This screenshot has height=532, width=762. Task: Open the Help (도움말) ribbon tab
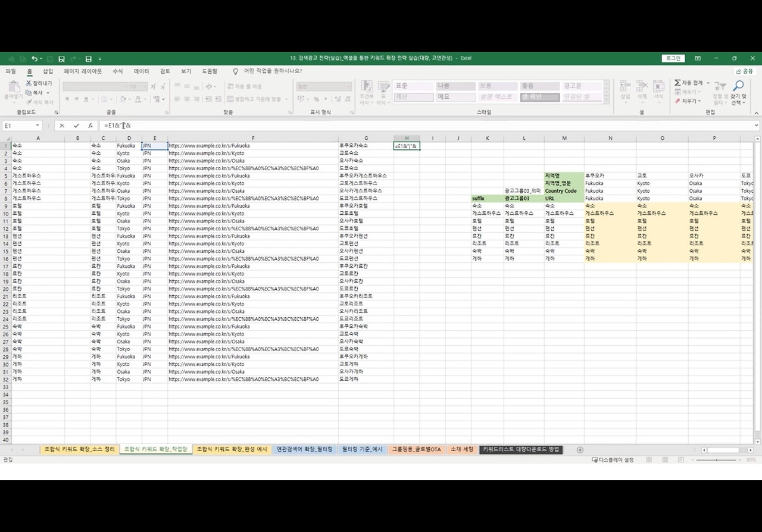click(210, 71)
